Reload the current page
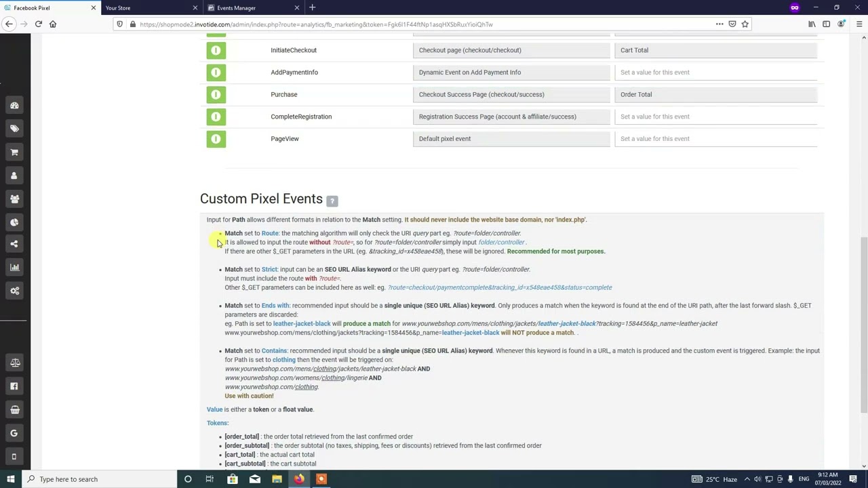This screenshot has width=868, height=488. pyautogui.click(x=38, y=24)
